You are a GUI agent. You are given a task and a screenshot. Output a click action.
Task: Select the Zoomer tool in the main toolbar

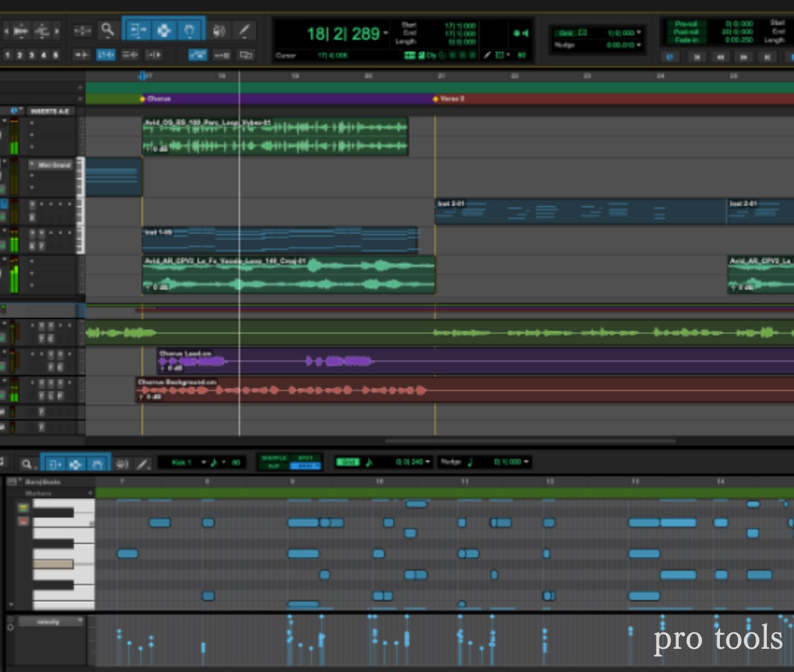click(107, 30)
